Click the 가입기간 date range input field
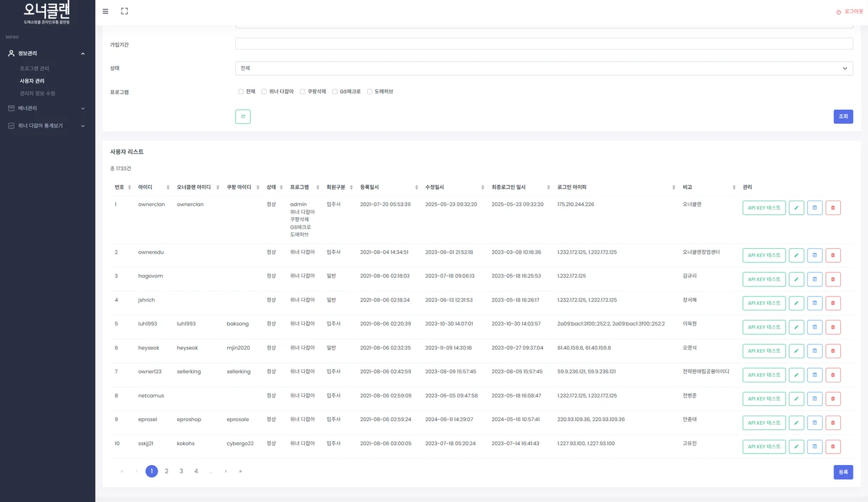The image size is (868, 502). point(543,44)
